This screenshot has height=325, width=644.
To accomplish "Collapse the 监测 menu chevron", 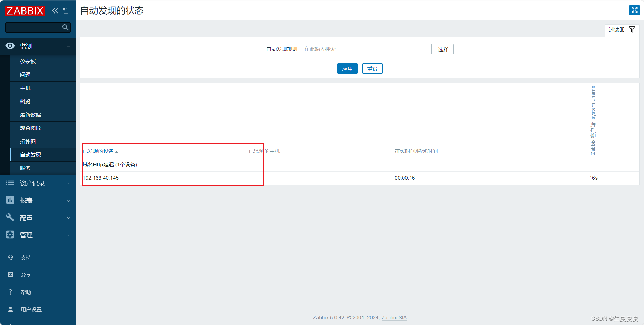I will pos(69,46).
